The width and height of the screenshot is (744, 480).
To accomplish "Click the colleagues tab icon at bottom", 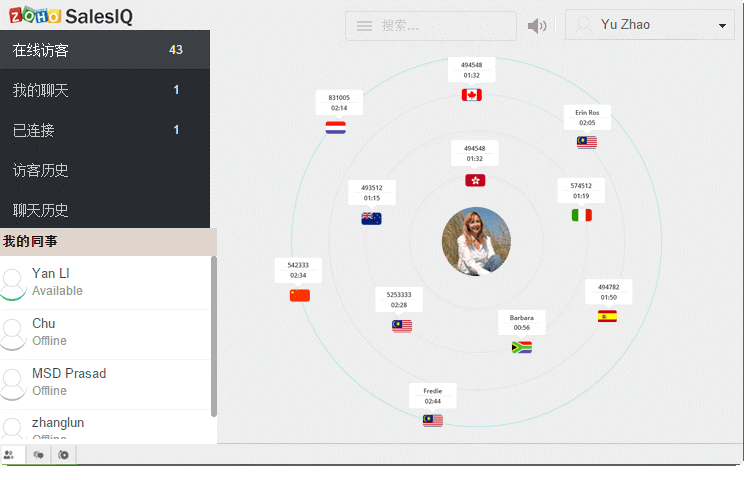I will 10,455.
